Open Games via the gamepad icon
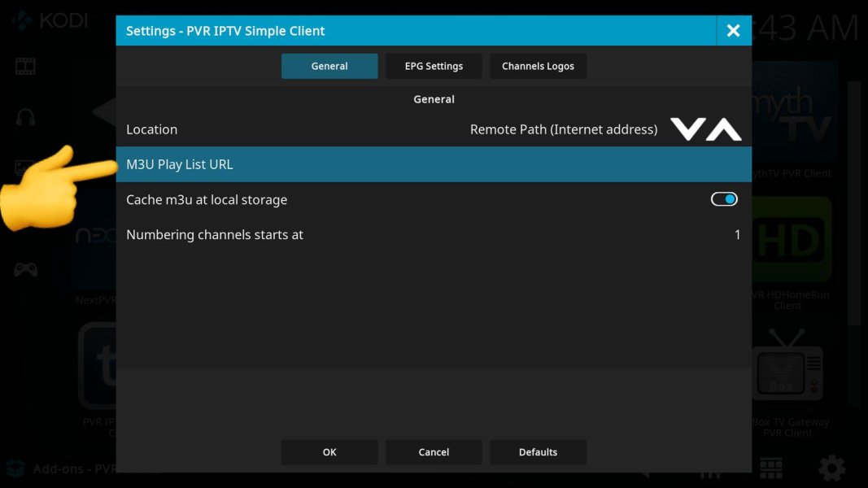Screen dimensions: 868x488 coord(25,269)
